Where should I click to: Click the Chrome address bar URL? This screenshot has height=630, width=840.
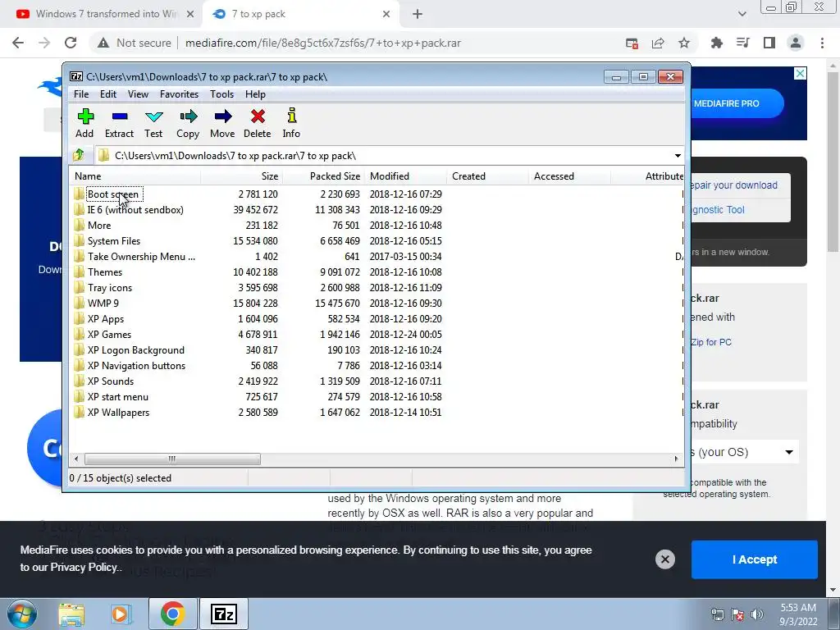coord(323,43)
